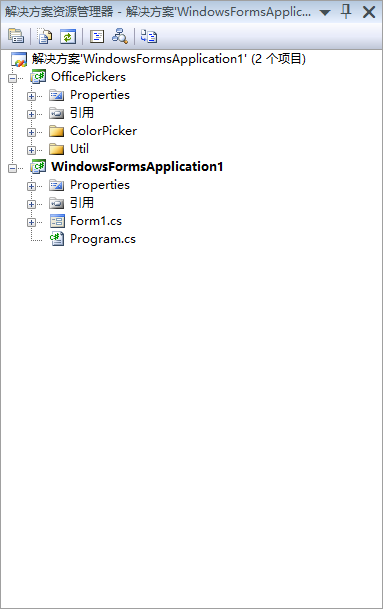Close the Solution Explorer panel

point(369,12)
